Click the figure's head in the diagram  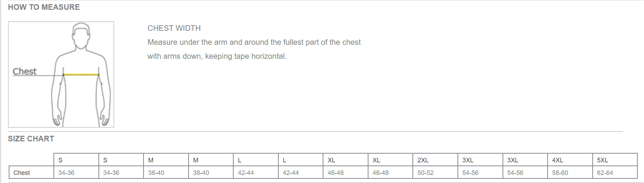click(x=81, y=35)
